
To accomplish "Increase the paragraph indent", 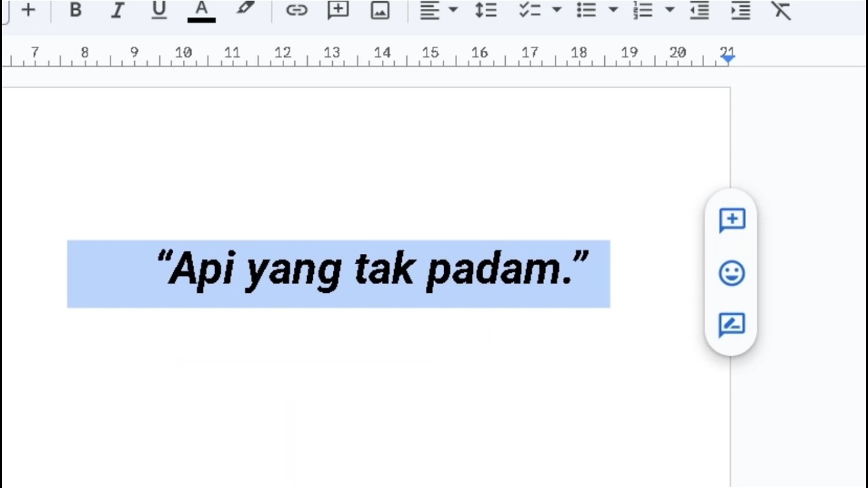I will coord(741,10).
